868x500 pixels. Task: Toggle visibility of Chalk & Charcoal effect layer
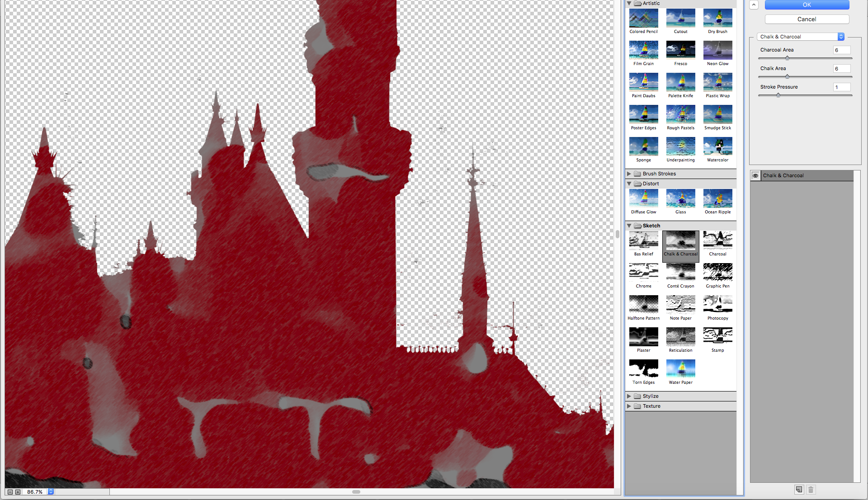(755, 175)
